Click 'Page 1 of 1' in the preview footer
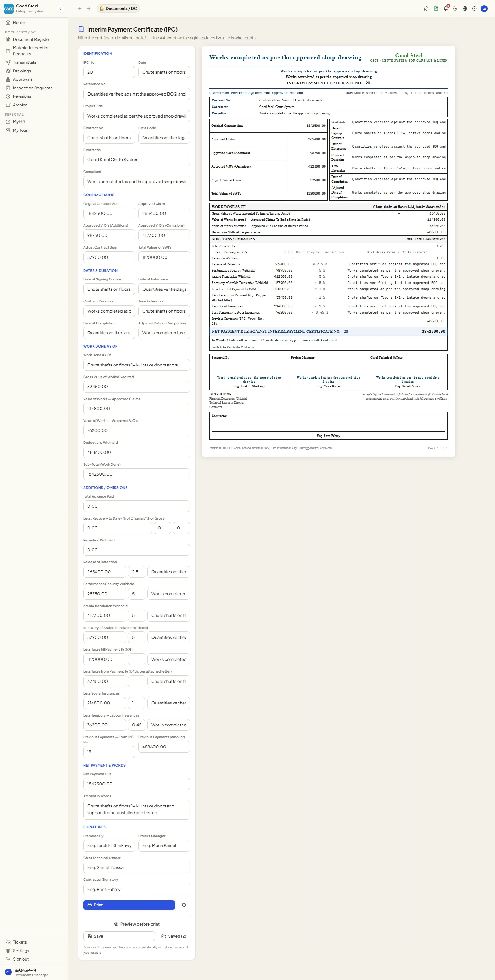This screenshot has height=980, width=495. coord(437,448)
